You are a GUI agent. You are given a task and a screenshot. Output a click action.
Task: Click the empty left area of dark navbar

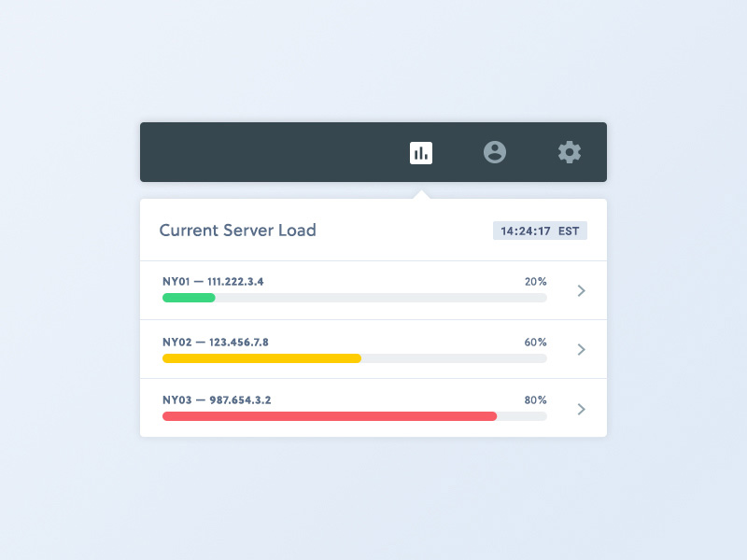[261, 152]
